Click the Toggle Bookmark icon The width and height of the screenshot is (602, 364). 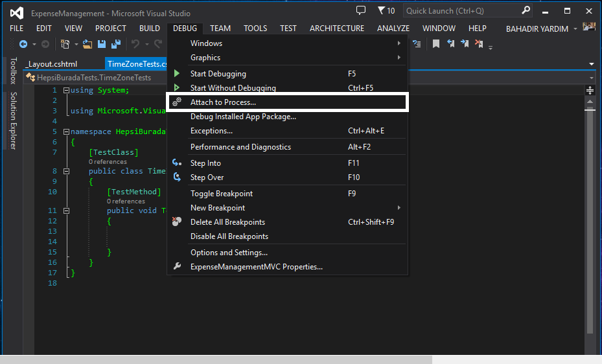tap(435, 44)
